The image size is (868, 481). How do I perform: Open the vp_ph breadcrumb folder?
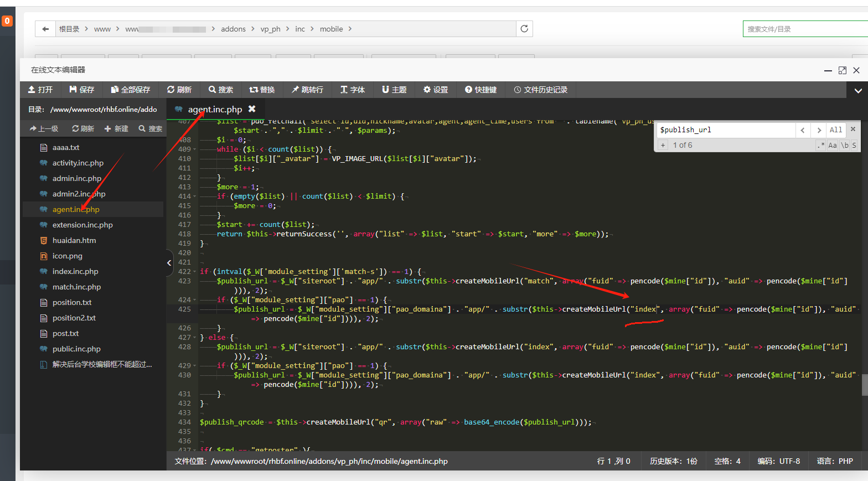[270, 29]
